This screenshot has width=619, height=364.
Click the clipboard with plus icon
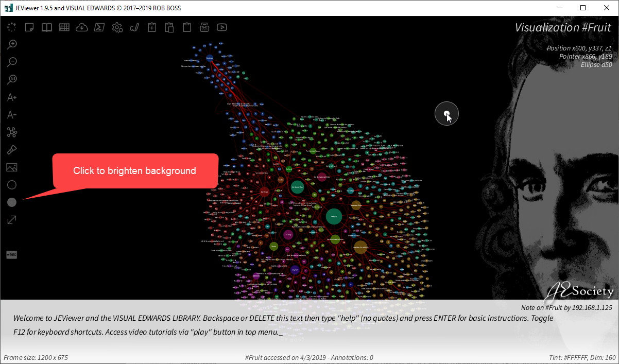coord(152,27)
